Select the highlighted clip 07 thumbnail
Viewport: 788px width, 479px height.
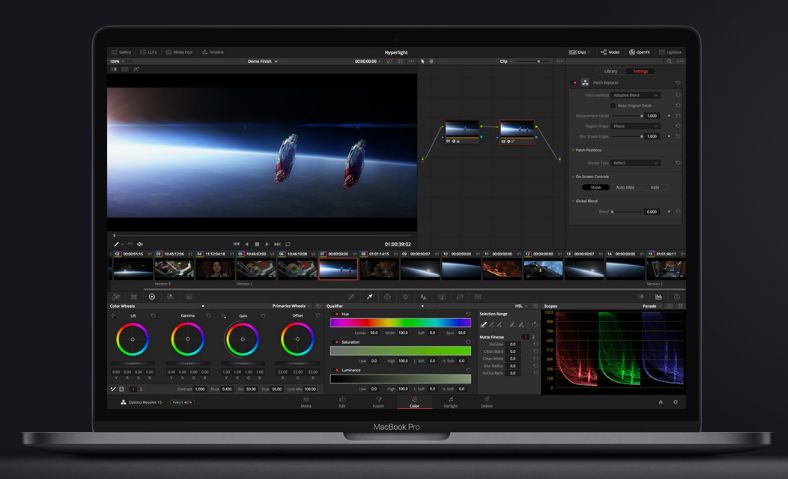coord(338,268)
